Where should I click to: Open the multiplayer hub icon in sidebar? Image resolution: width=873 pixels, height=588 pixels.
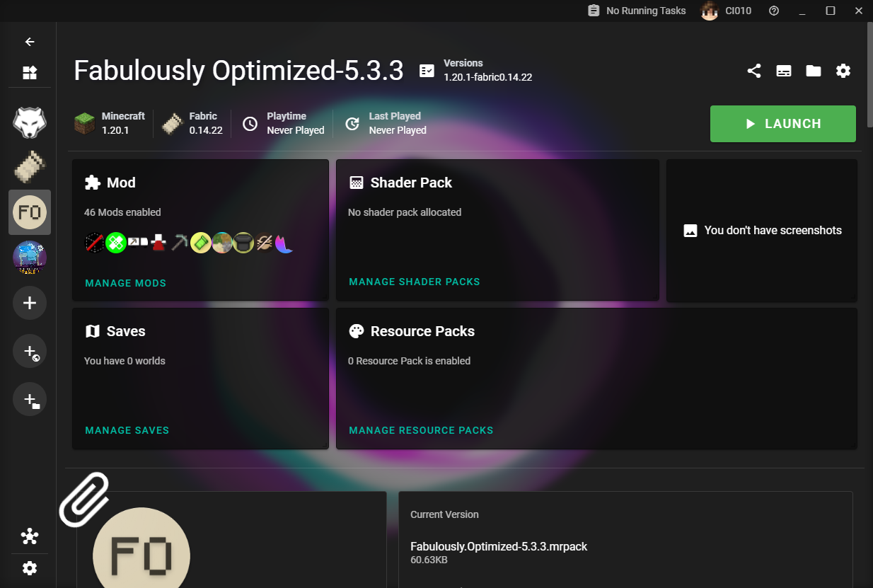(x=30, y=536)
